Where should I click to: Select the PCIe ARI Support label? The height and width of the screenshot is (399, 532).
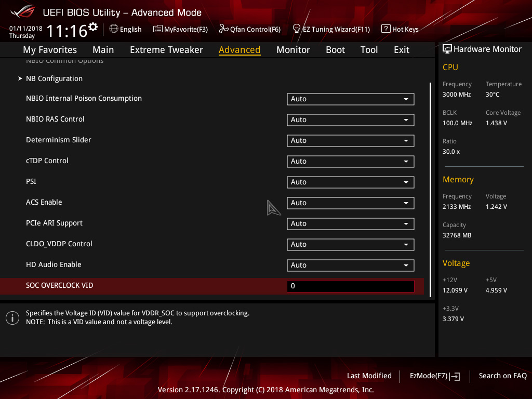click(x=54, y=223)
